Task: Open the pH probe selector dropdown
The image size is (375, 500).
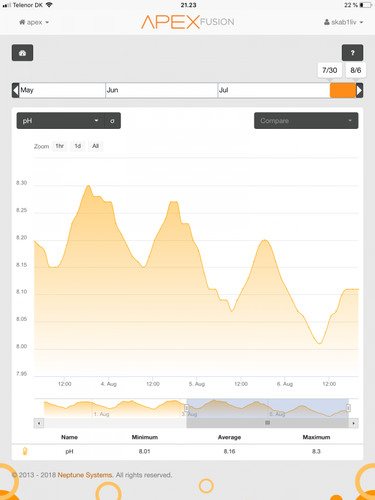Action: 61,121
